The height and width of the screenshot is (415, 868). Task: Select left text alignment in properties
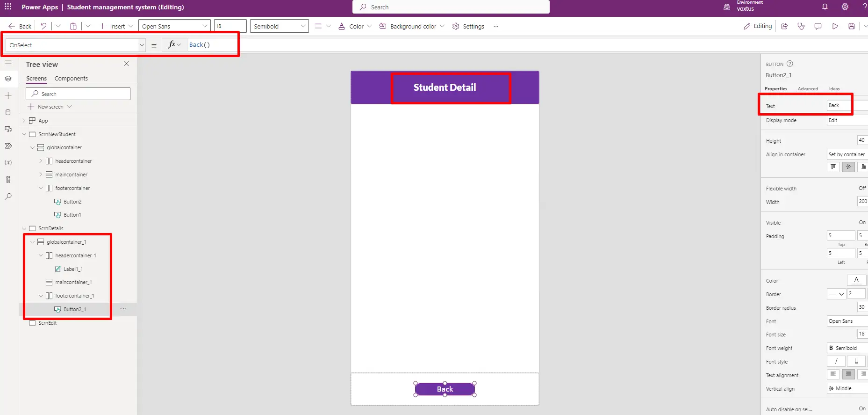point(833,374)
